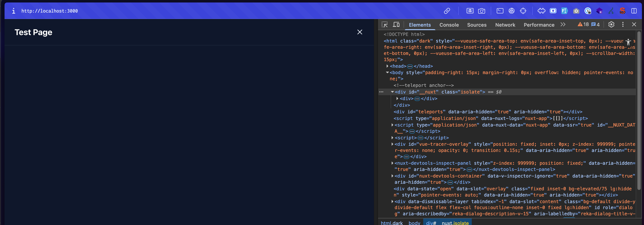Open DevTools settings gear
Viewport: 644px width, 225px height.
point(611,25)
